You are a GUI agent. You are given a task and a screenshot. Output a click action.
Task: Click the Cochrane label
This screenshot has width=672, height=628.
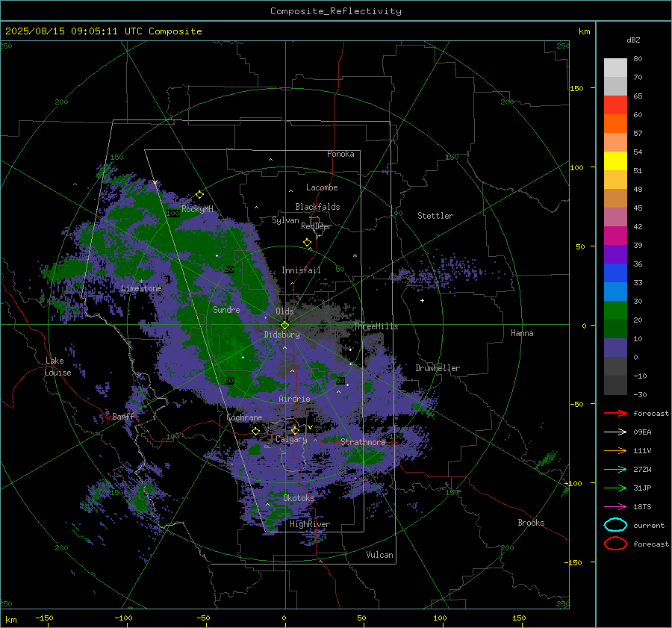(244, 417)
